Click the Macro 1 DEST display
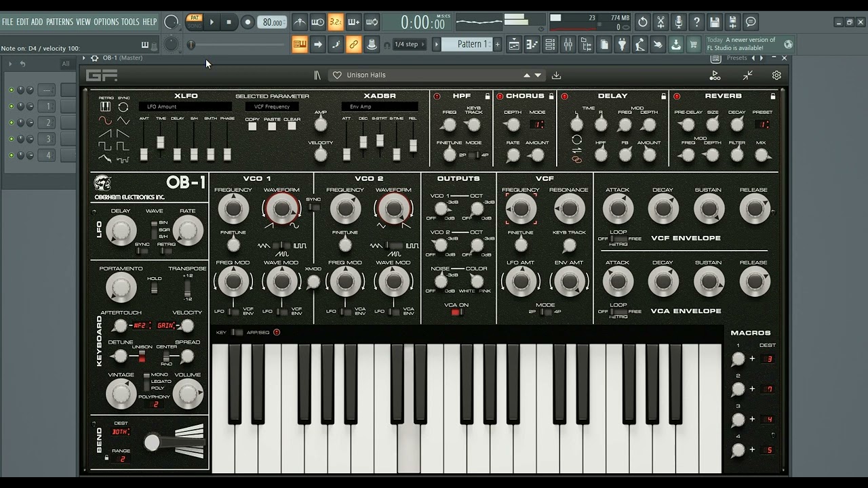868x488 pixels. click(x=768, y=359)
